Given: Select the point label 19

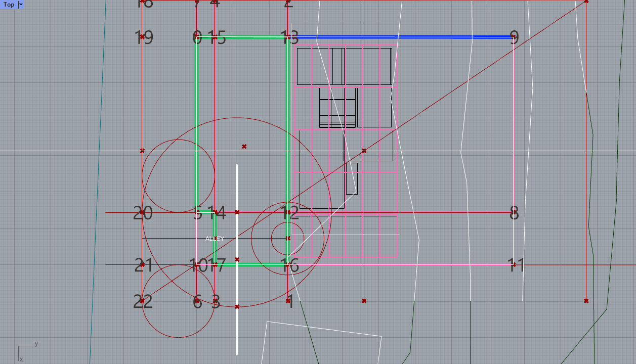Looking at the screenshot, I should click(144, 37).
